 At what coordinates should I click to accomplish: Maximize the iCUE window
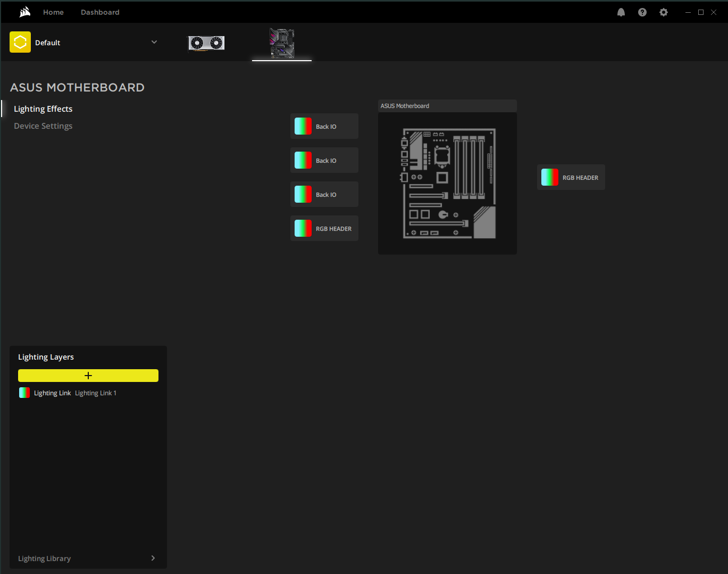[701, 12]
